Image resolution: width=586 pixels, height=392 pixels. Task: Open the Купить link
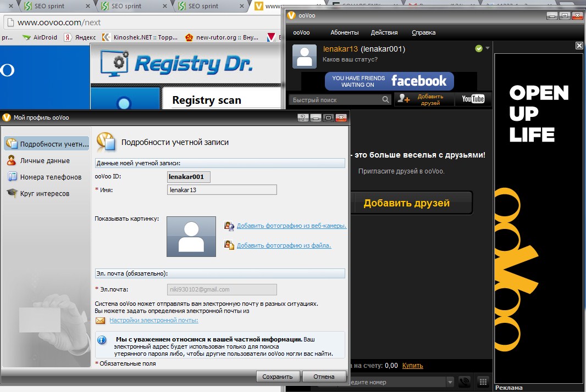pyautogui.click(x=412, y=366)
